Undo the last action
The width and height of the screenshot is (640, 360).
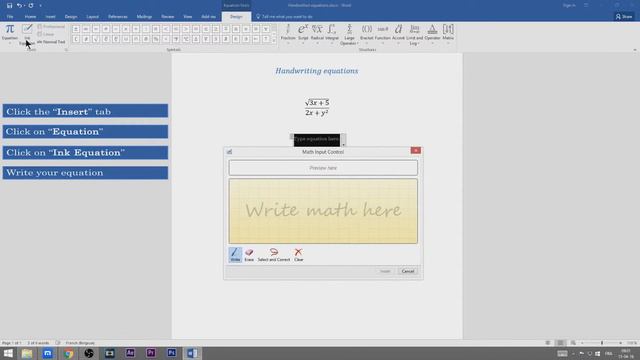click(x=19, y=5)
